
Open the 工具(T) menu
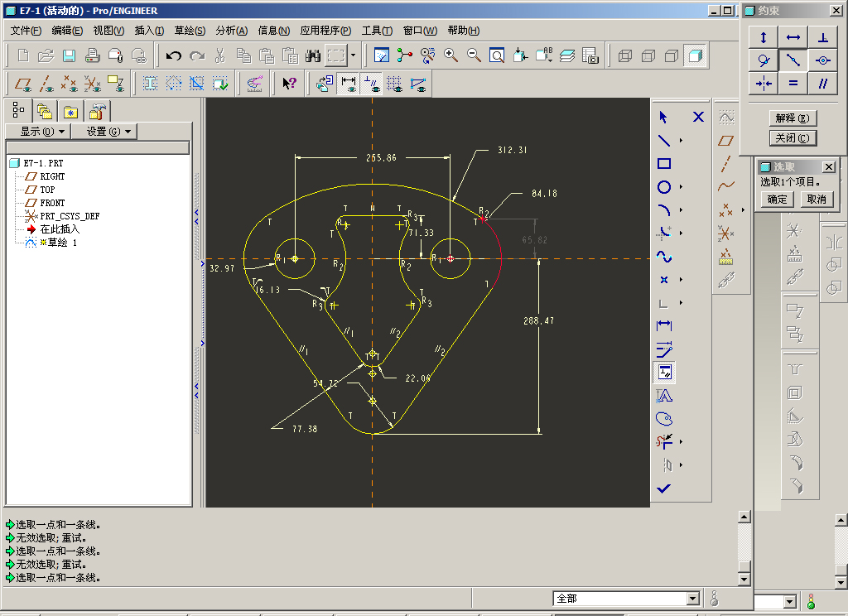tap(377, 31)
